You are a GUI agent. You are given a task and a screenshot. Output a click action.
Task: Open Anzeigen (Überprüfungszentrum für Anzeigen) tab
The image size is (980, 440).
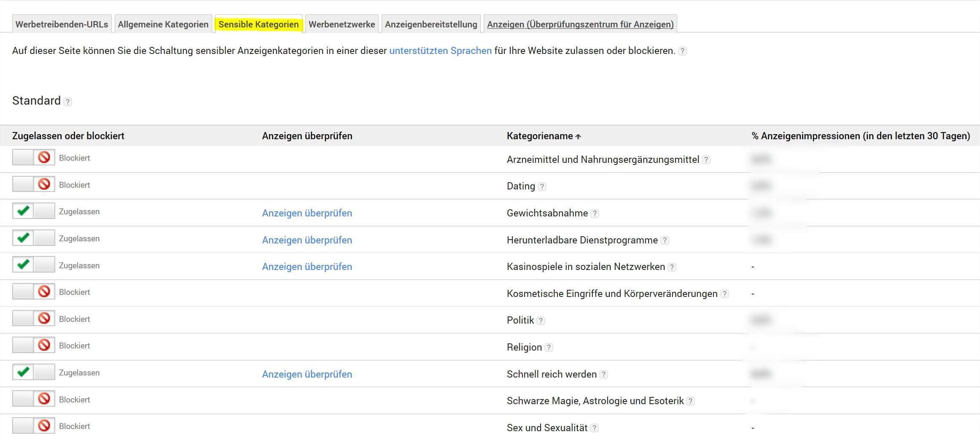click(580, 24)
